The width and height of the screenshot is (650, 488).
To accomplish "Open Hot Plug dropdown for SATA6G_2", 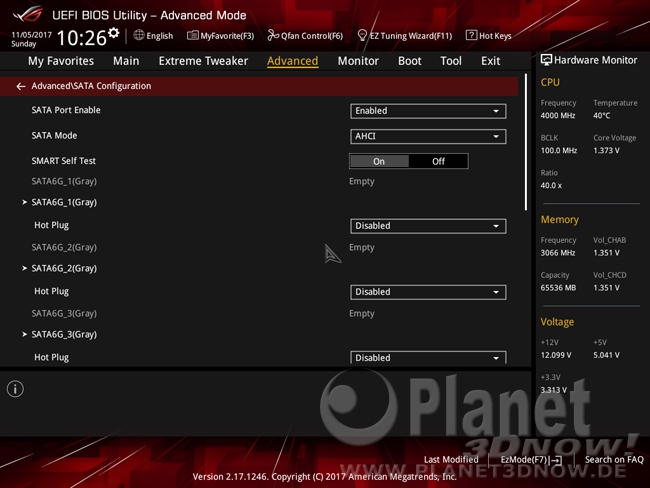I will click(428, 292).
